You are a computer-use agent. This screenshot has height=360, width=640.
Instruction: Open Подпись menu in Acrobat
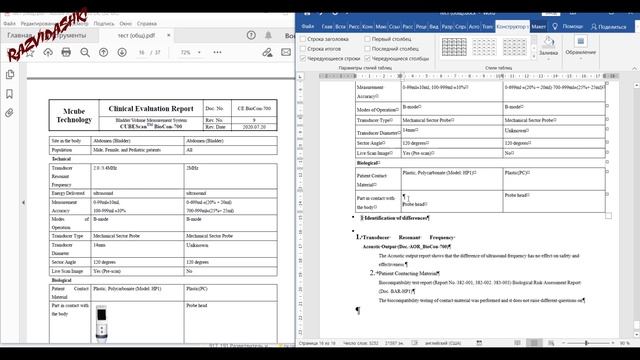[x=104, y=24]
